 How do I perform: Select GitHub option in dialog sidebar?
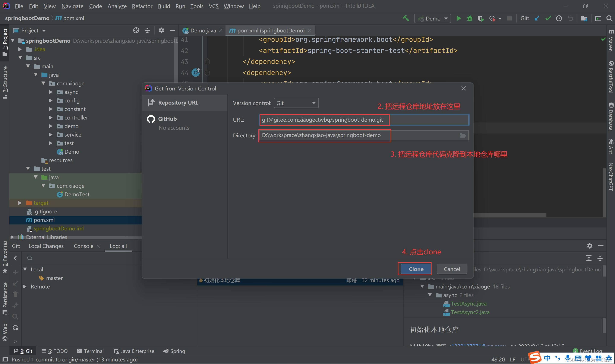pos(167,119)
